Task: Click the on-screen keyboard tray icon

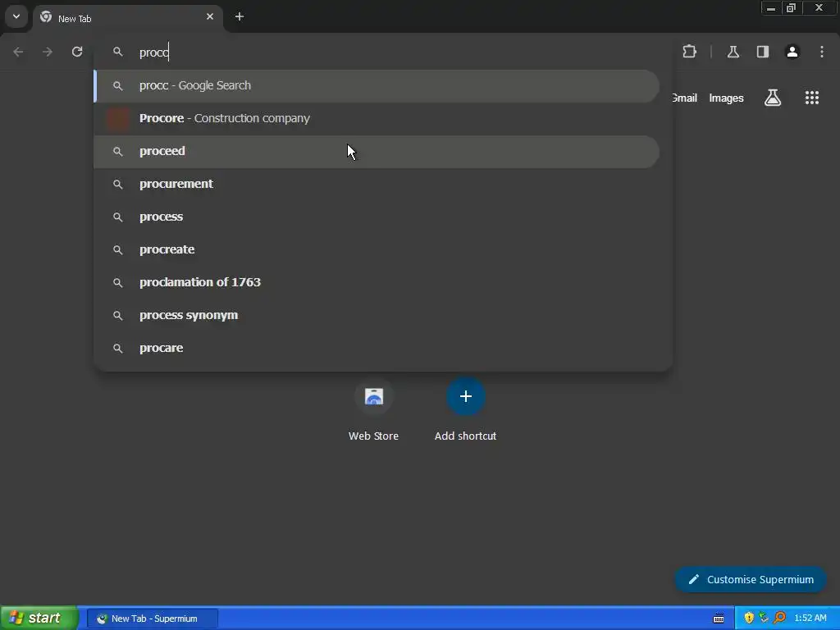Action: tap(719, 619)
